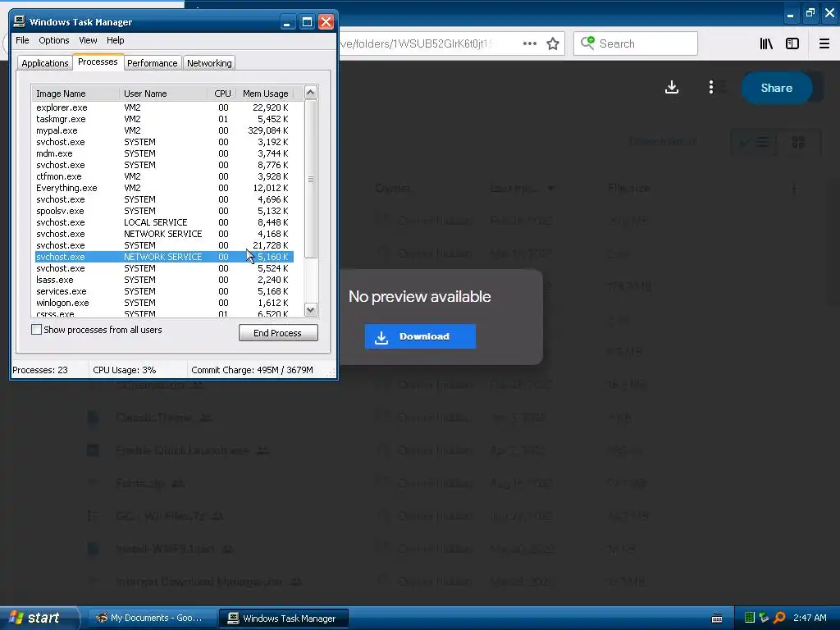Select svchost.exe run by LOCAL SERVICE
840x630 pixels.
164,222
